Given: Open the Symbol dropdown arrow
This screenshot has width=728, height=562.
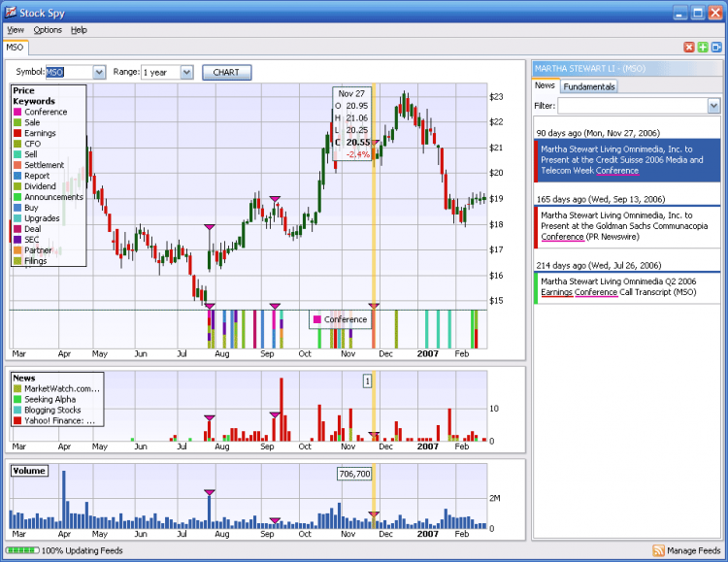Looking at the screenshot, I should pyautogui.click(x=99, y=73).
